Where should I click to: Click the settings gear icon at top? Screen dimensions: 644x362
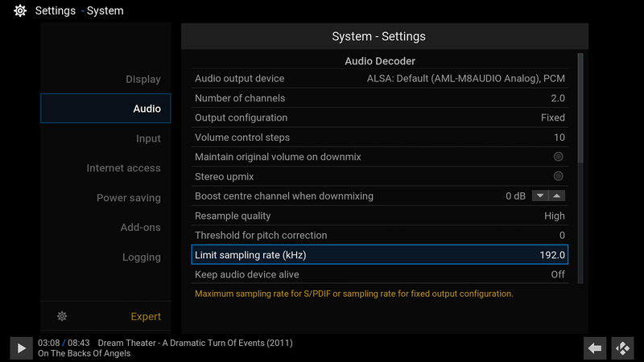pos(20,11)
